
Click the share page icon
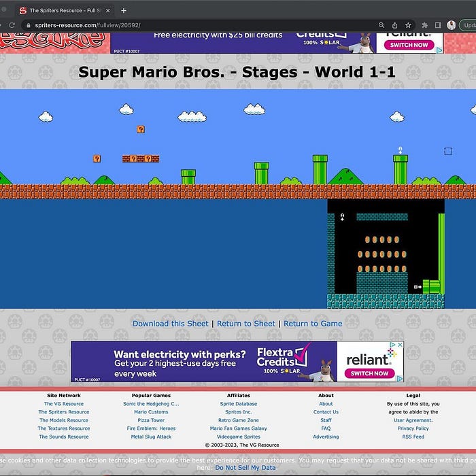395,25
